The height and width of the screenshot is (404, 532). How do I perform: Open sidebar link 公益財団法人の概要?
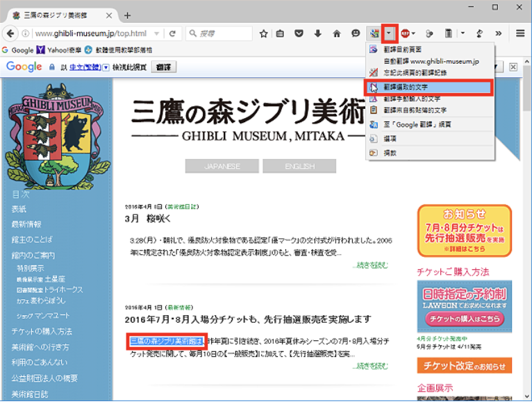pyautogui.click(x=44, y=378)
